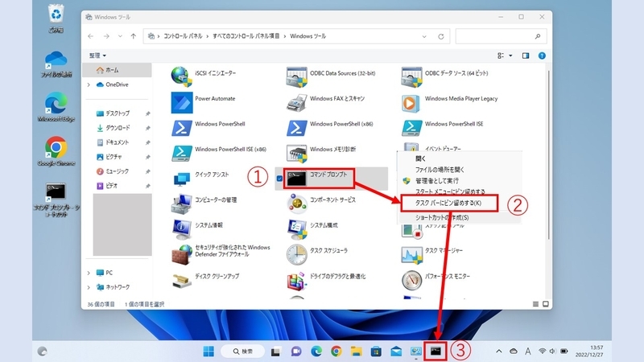Go back in explorer navigation
Image resolution: width=644 pixels, height=362 pixels.
[90, 36]
